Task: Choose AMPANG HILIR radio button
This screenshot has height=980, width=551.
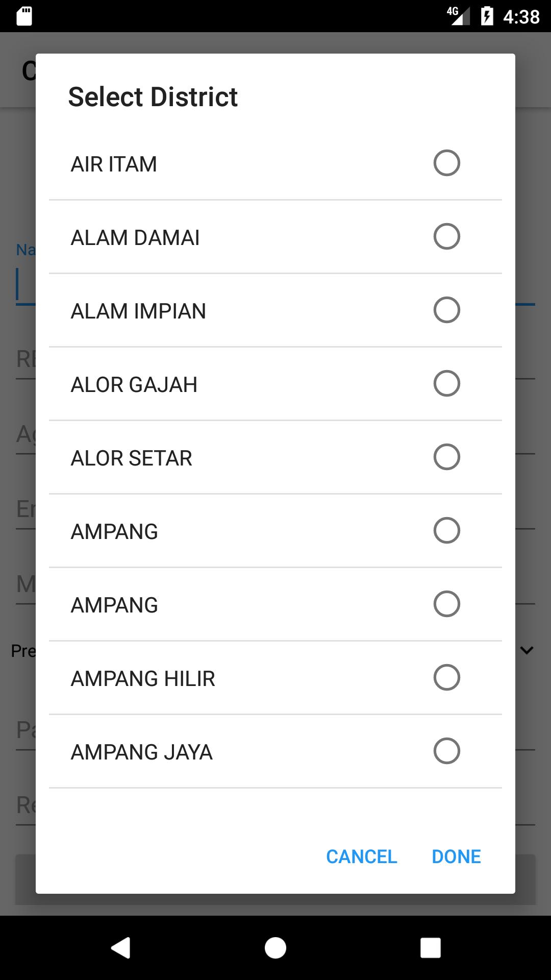Action: click(446, 678)
